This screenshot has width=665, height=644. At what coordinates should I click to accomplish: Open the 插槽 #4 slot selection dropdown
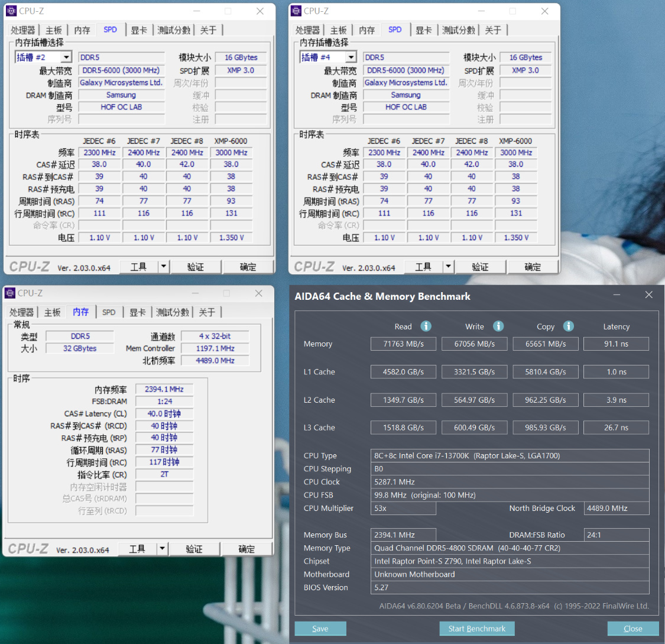[351, 57]
